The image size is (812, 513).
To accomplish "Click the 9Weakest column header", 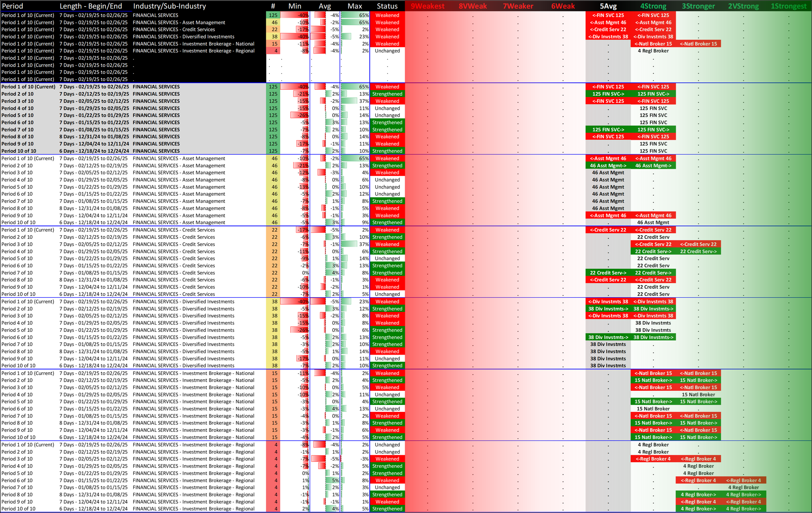I will 428,6.
